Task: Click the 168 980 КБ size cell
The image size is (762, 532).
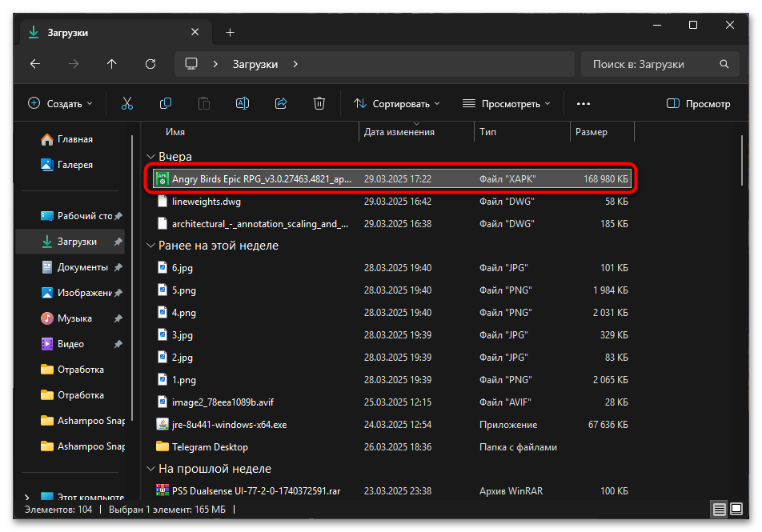Action: point(605,178)
